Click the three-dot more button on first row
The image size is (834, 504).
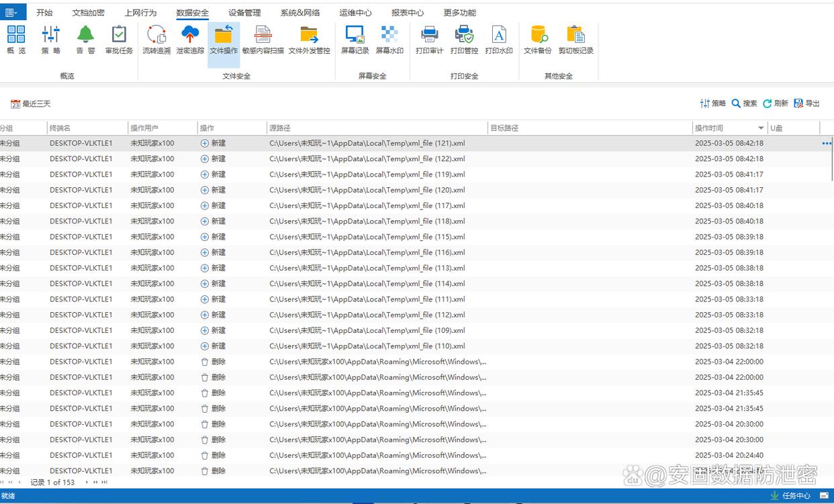tap(827, 144)
